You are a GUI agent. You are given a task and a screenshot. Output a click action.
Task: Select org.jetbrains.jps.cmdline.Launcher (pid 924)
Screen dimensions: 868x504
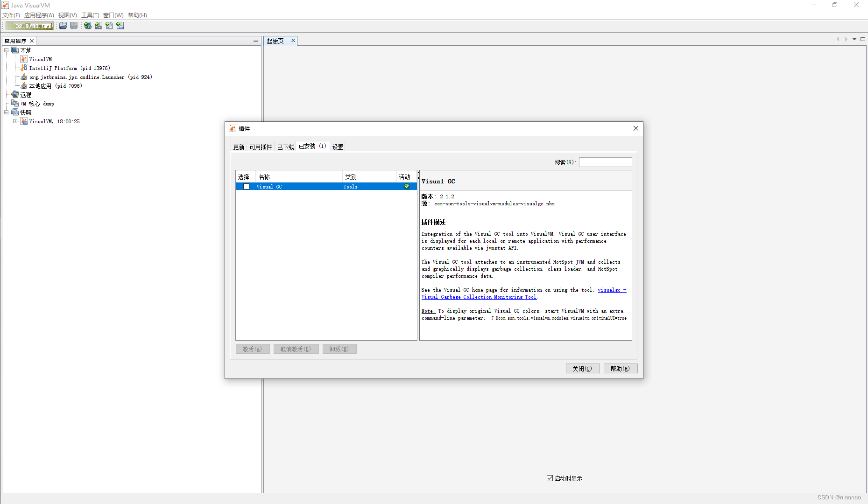tap(91, 77)
